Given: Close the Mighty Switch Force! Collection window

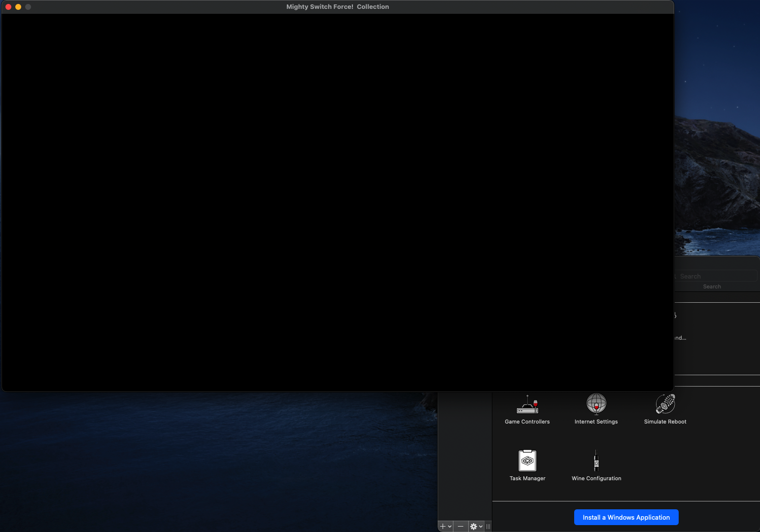Looking at the screenshot, I should coord(8,7).
